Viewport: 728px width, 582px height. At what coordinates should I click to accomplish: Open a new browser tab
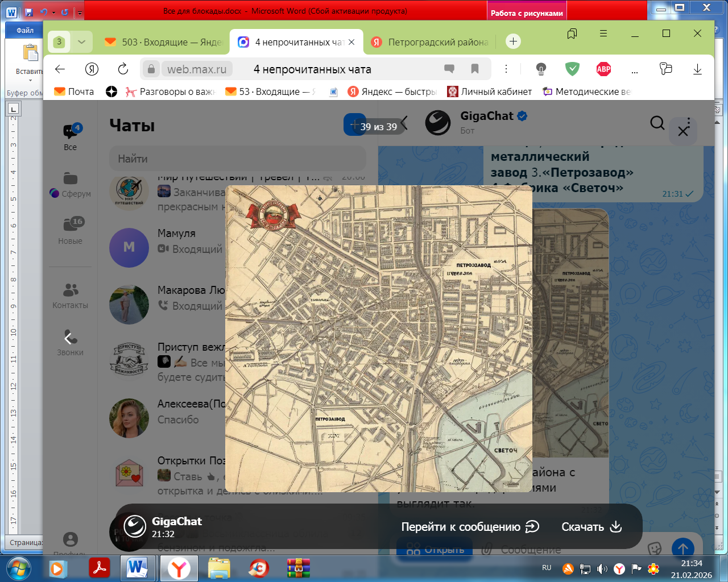coord(513,41)
